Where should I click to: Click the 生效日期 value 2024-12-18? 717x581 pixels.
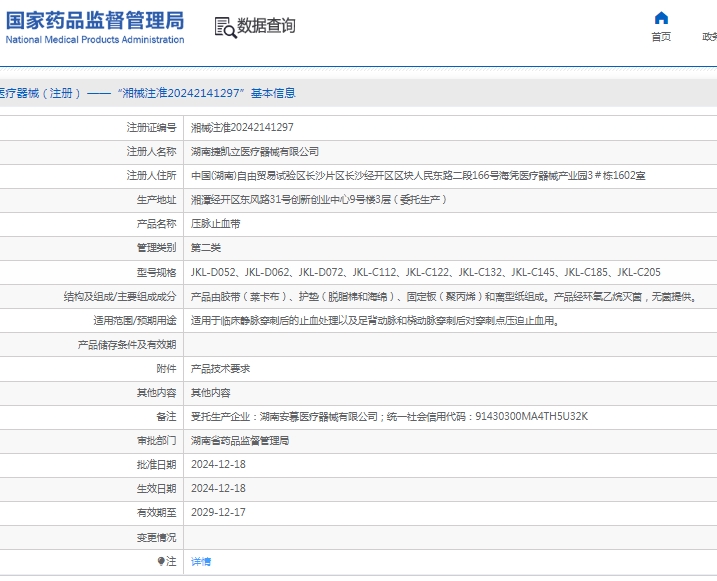(x=218, y=489)
